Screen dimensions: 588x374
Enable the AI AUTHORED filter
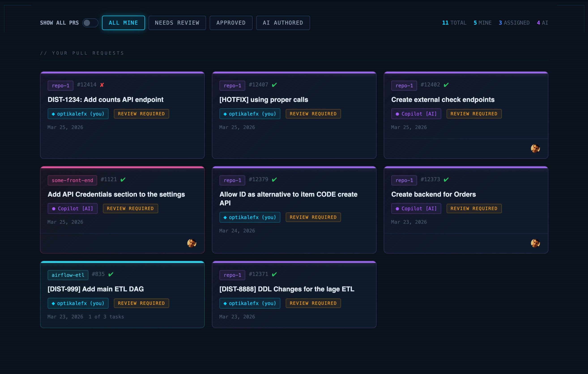[283, 23]
